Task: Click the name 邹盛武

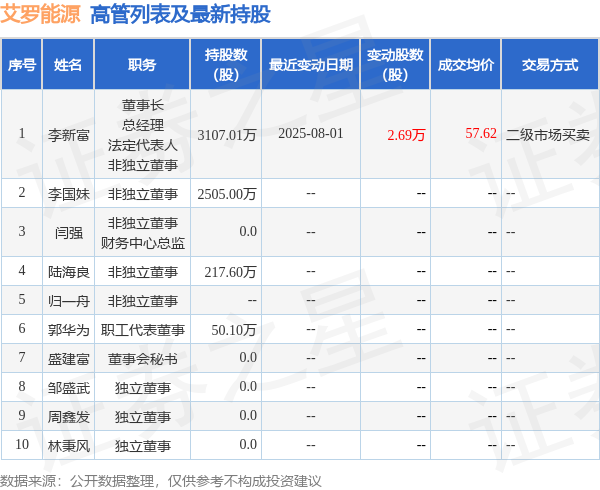Action: [68, 388]
